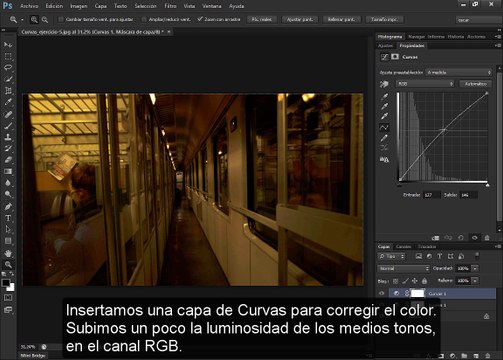Image resolution: width=503 pixels, height=360 pixels.
Task: Open the Layers panel flyout menu
Action: pos(497,247)
